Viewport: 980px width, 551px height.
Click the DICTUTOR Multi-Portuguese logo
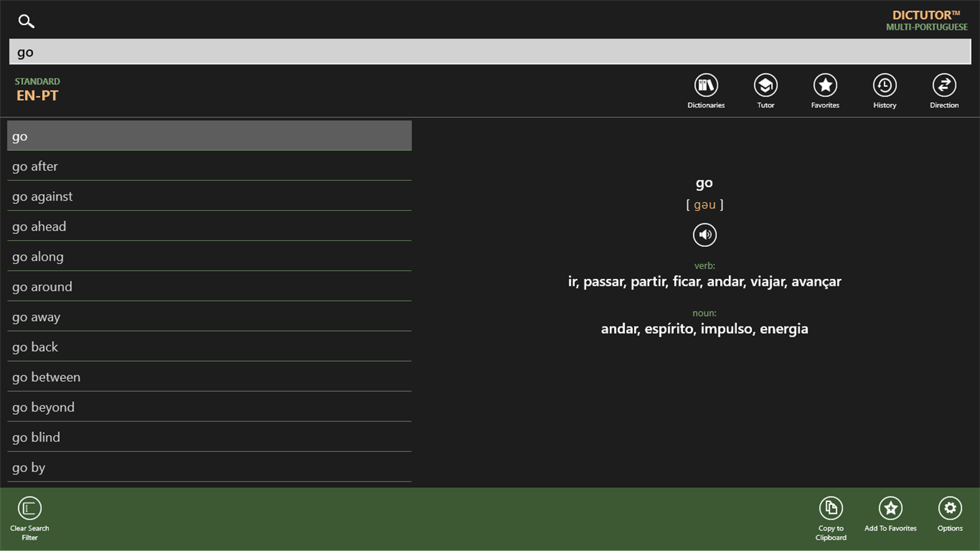(x=927, y=20)
